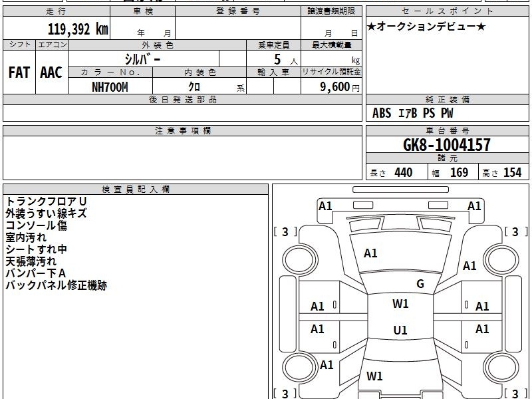Select the FAT shift type cell
Screen dimensions: 532x399
(19, 72)
